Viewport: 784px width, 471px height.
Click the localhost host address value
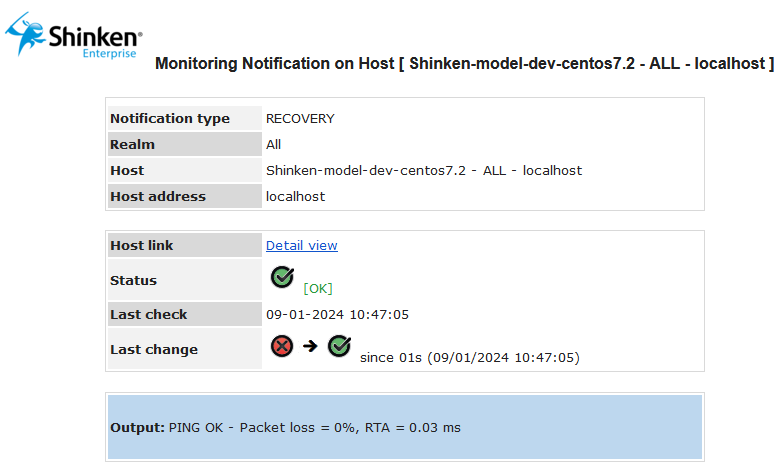click(x=295, y=196)
